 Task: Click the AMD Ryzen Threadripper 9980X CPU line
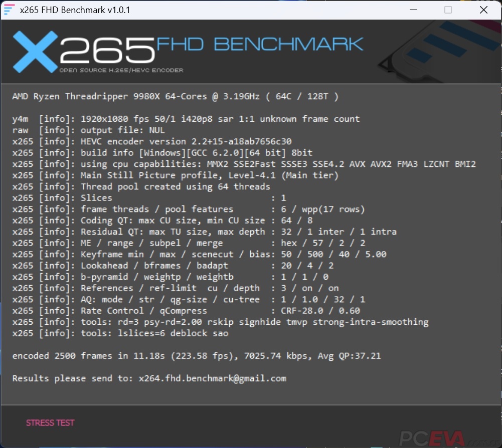(175, 96)
